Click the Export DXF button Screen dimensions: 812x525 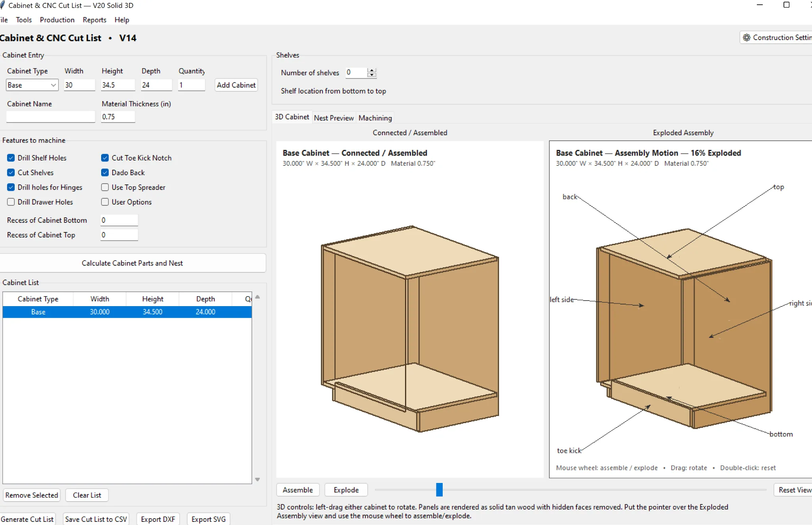pos(158,519)
